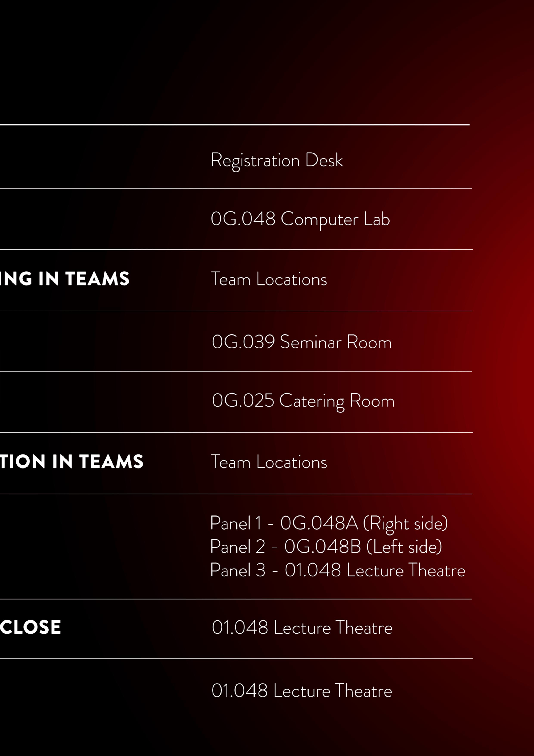Click the 0G.039 Seminar Room text
The width and height of the screenshot is (534, 756).
[302, 342]
